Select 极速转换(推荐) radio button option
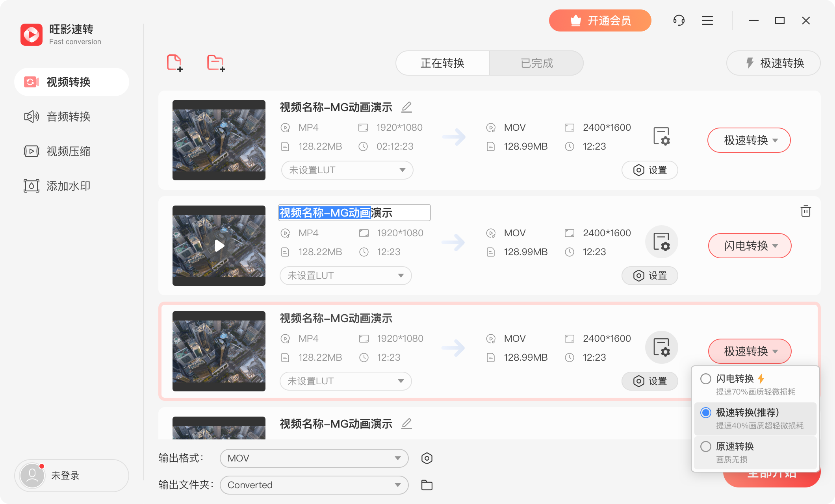Image resolution: width=835 pixels, height=504 pixels. tap(705, 413)
